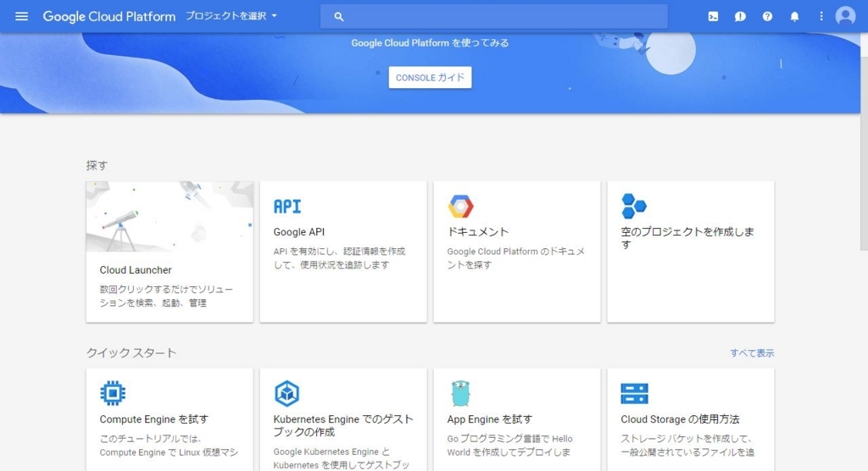Open the feedback exclamation icon
The image size is (868, 471).
point(740,17)
